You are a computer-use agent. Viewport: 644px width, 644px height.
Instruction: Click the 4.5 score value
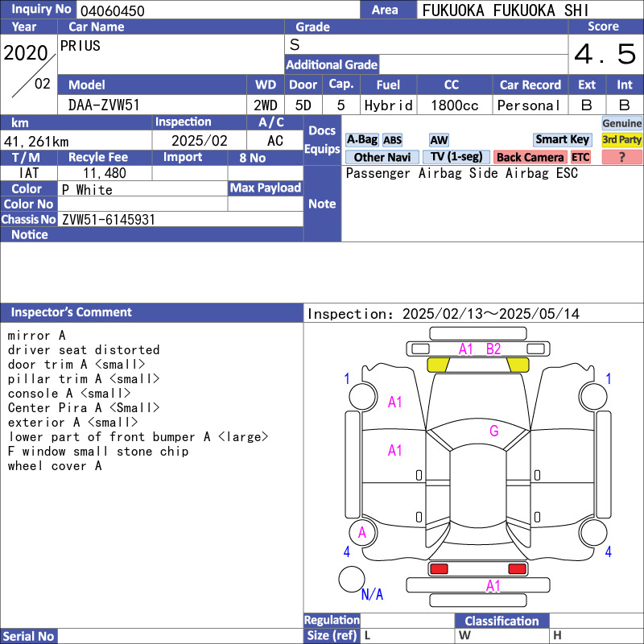pyautogui.click(x=605, y=55)
